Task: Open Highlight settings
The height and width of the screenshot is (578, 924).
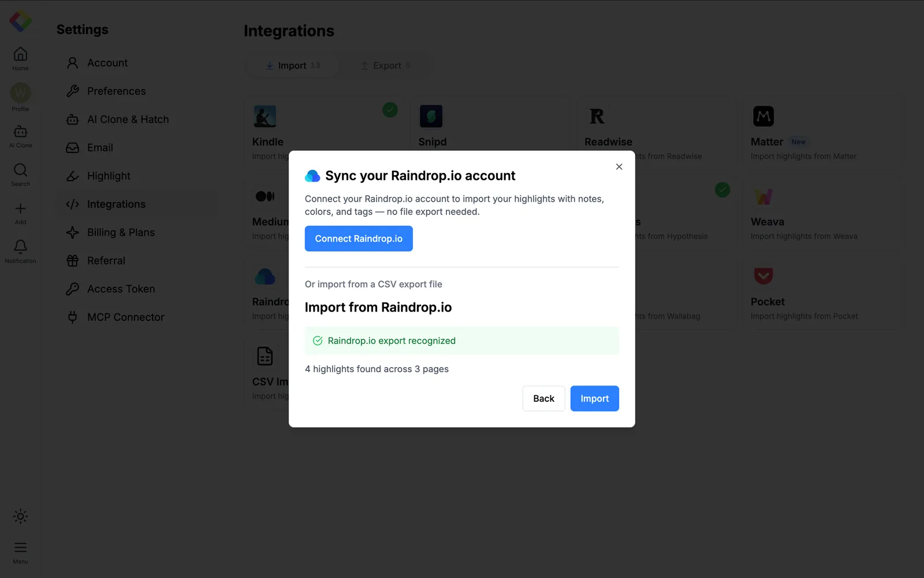Action: tap(138, 176)
